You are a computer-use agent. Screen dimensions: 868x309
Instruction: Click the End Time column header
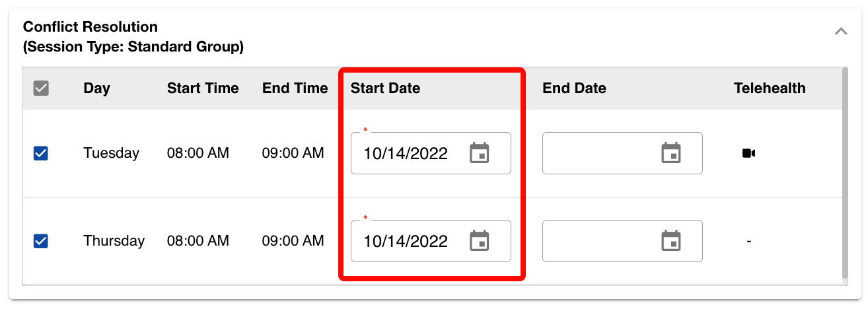[295, 88]
